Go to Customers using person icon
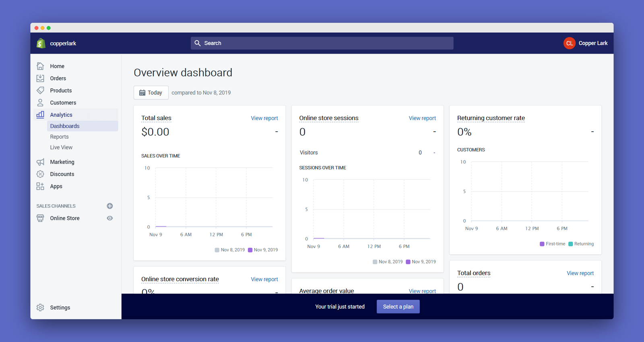This screenshot has width=644, height=342. (40, 102)
